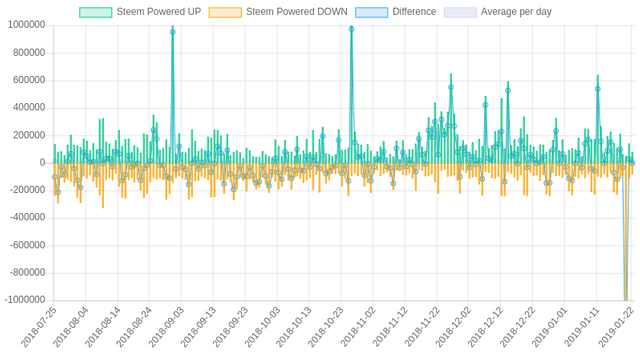Click the 2018-12-02 date label

[453, 327]
